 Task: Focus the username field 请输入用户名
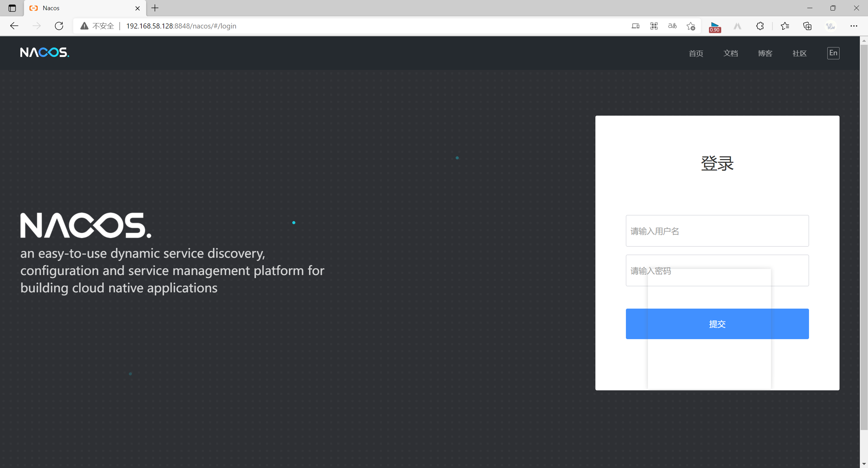coord(717,231)
